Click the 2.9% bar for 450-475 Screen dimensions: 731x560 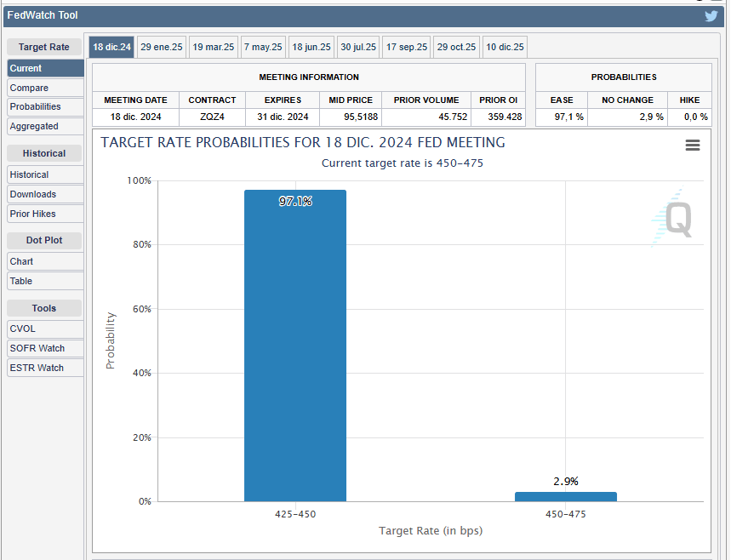click(566, 496)
